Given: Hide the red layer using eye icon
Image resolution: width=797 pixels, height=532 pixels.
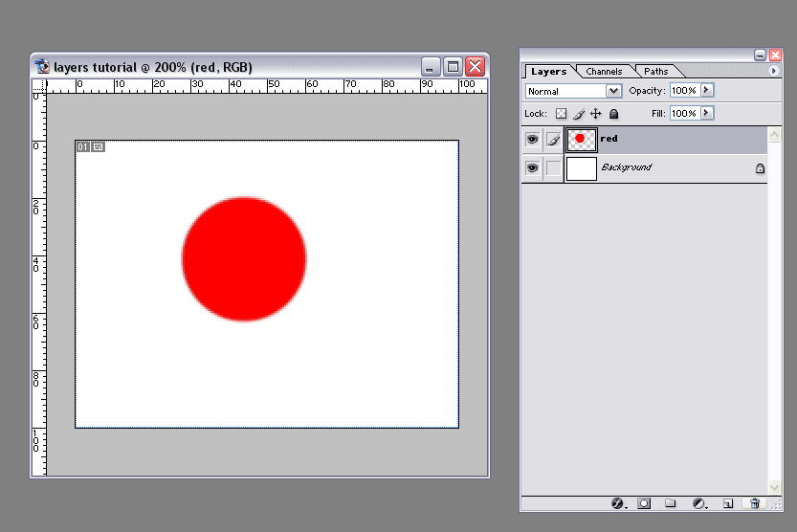Looking at the screenshot, I should 532,140.
